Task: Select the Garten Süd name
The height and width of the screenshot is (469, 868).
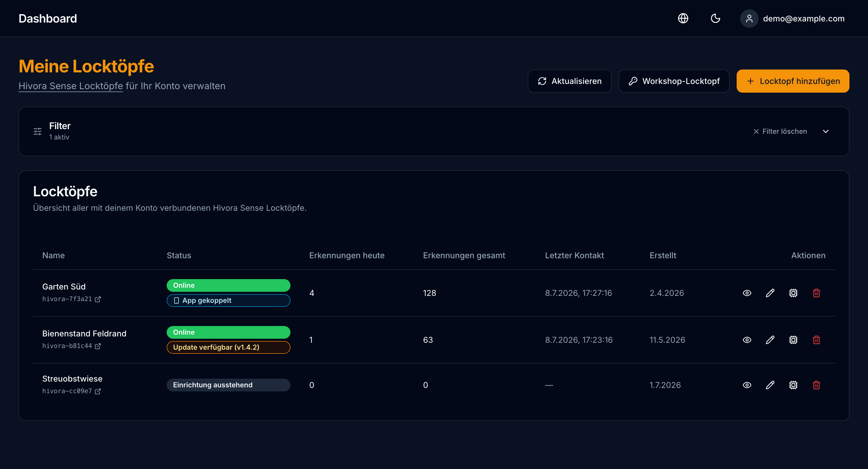Action: (64, 287)
